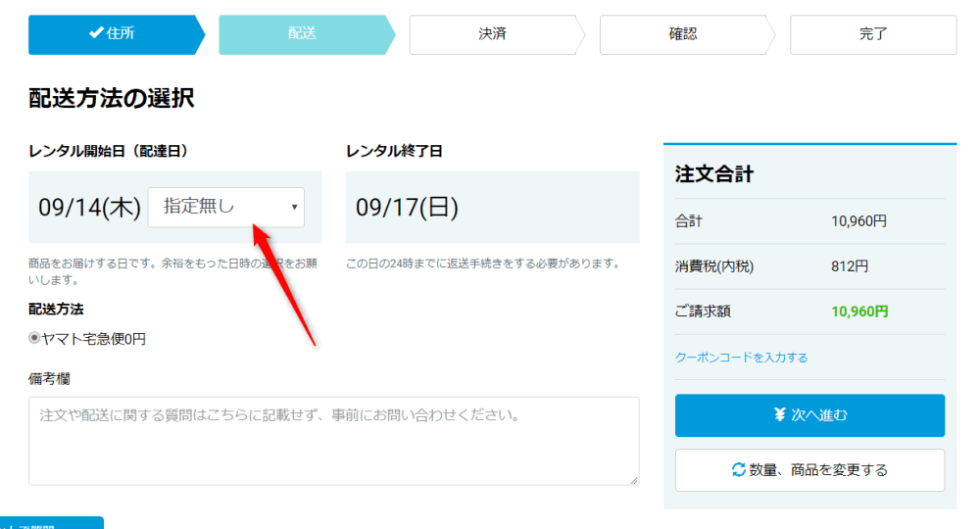Click the 消費税(内税) value 812円
The width and height of the screenshot is (980, 529).
(x=850, y=266)
